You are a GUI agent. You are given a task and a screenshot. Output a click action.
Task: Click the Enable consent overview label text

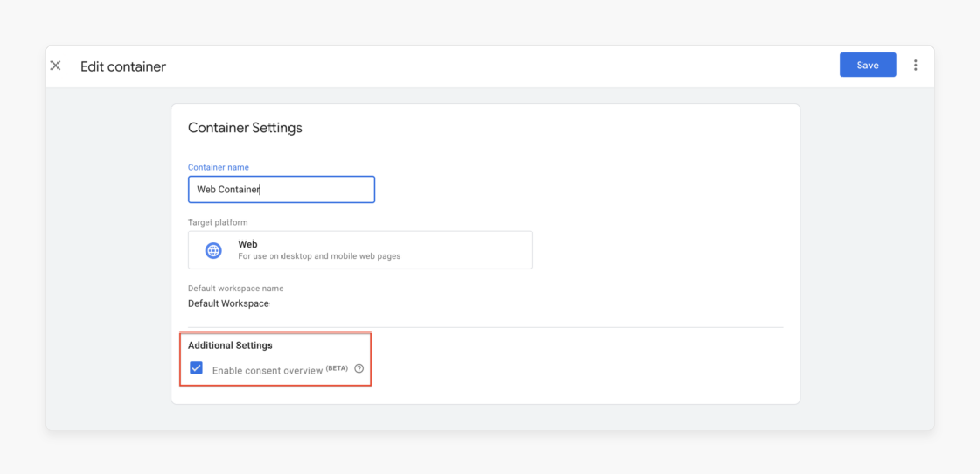pos(267,371)
